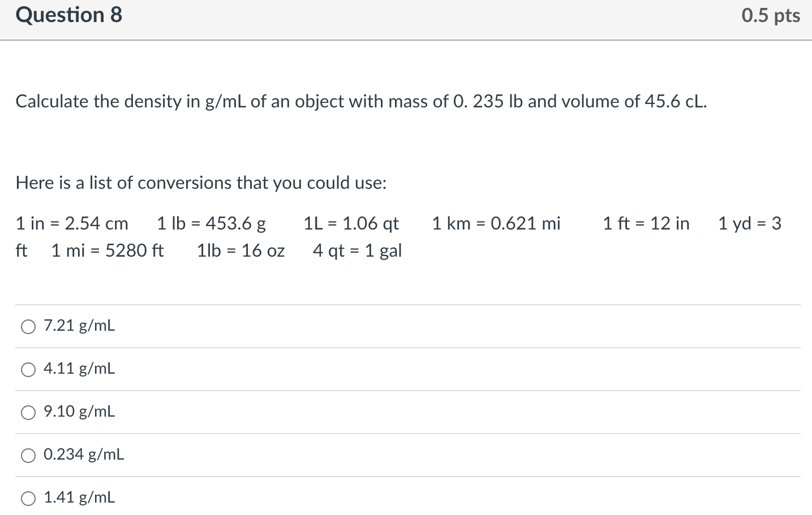
Task: Click the 1 in = 2.54 cm conversion
Action: point(71,223)
